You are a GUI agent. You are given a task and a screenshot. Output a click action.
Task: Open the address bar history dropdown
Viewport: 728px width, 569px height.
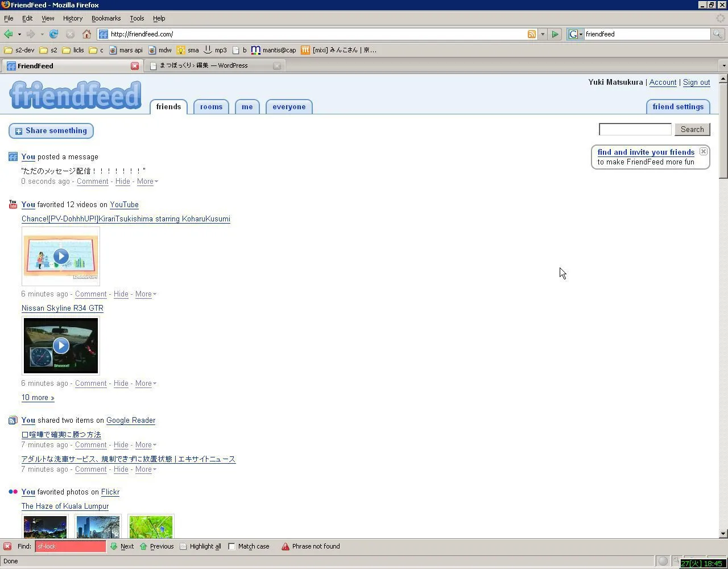tap(542, 34)
